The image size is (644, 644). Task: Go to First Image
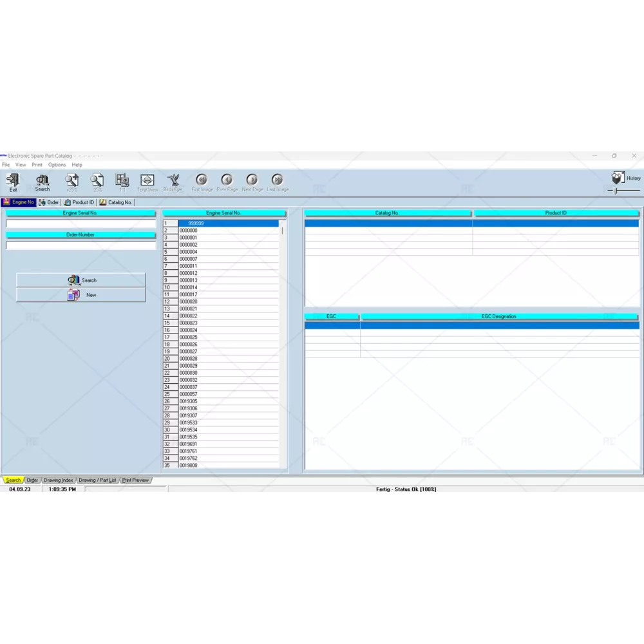coord(202,181)
